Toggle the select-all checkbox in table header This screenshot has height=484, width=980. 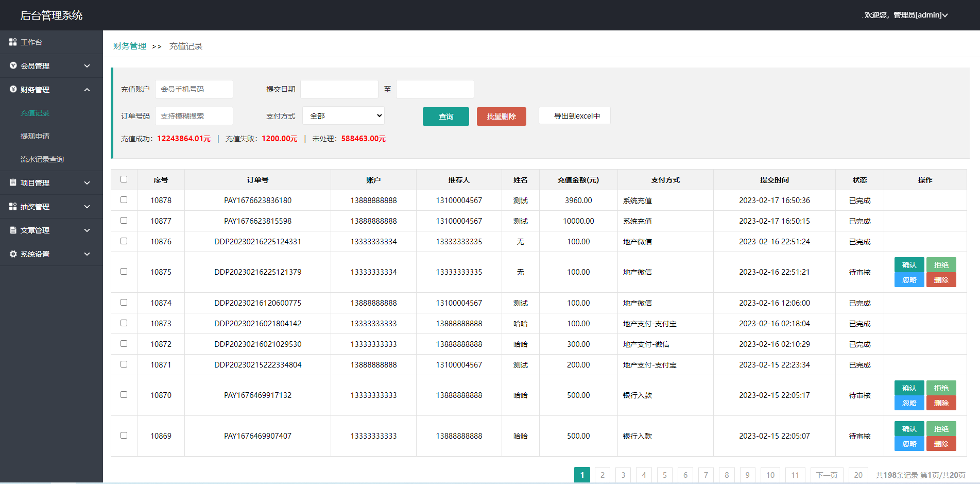pyautogui.click(x=124, y=179)
